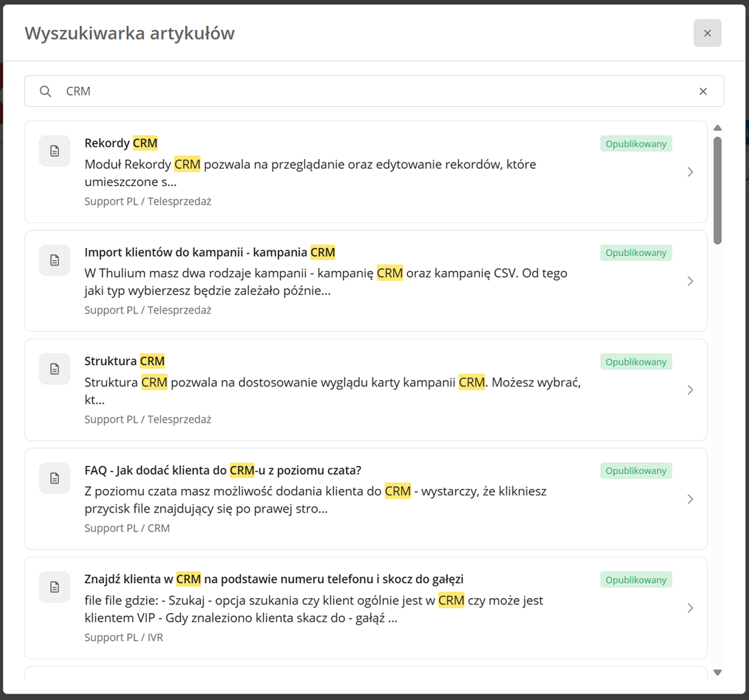The height and width of the screenshot is (700, 749).
Task: Click Opublikowany badge on Znajdź klienta
Action: pyautogui.click(x=636, y=580)
